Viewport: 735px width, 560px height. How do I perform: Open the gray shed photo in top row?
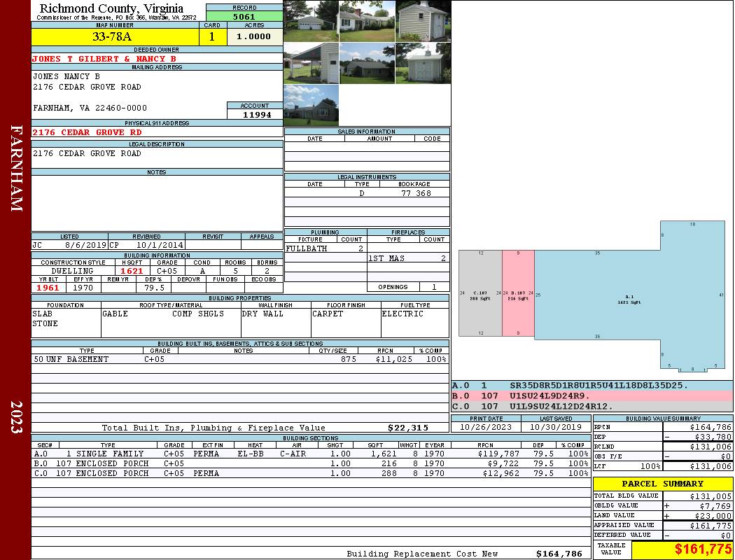[423, 21]
